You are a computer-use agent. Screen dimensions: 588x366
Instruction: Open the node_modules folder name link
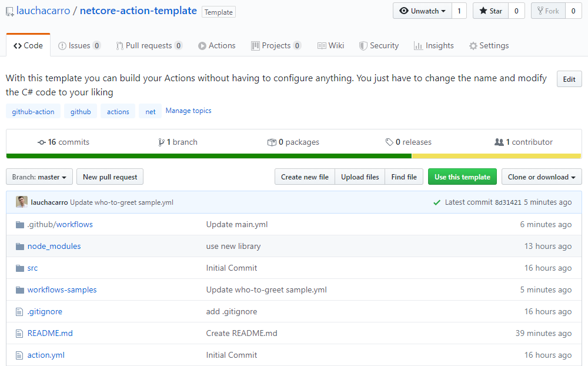click(54, 246)
